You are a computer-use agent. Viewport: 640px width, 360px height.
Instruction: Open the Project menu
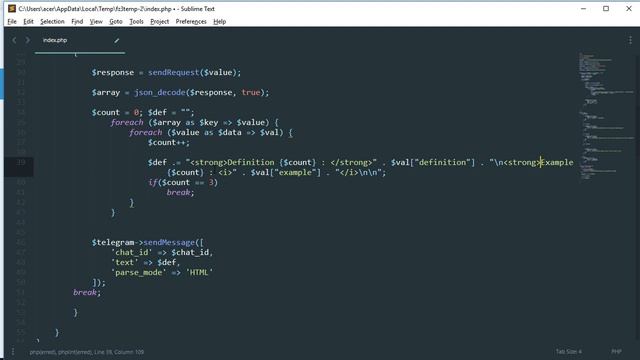(160, 22)
